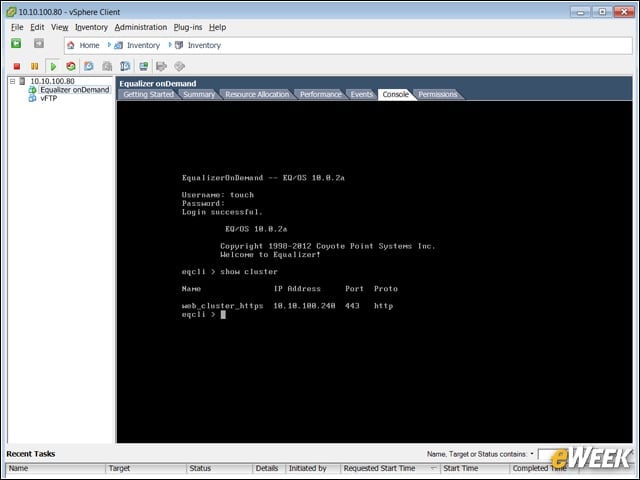Click the Home breadcrumb link
This screenshot has width=640, height=480.
coord(89,45)
